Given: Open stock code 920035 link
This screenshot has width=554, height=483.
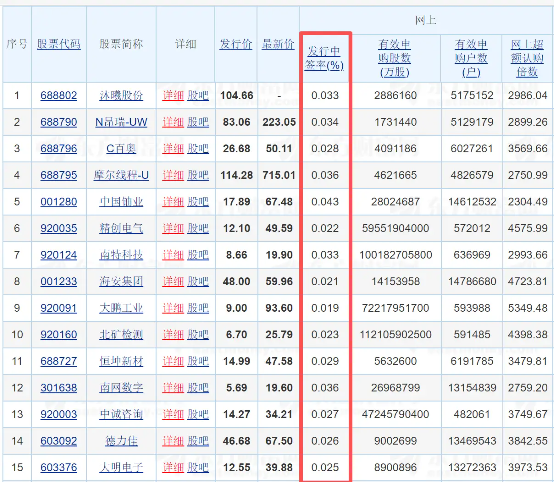Looking at the screenshot, I should pyautogui.click(x=59, y=228).
